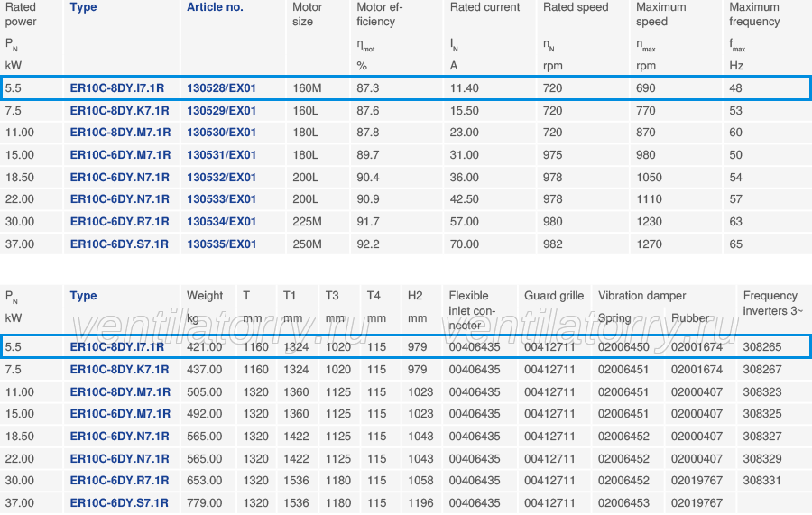Viewport: 812px width, 515px height.
Task: Click frequency inverter number 308329
Action: pos(762,459)
